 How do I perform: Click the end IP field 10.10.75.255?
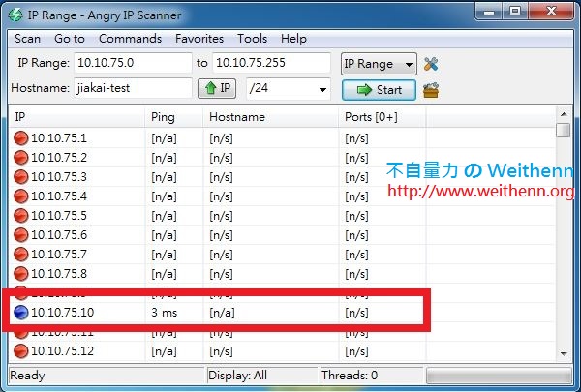pyautogui.click(x=271, y=63)
